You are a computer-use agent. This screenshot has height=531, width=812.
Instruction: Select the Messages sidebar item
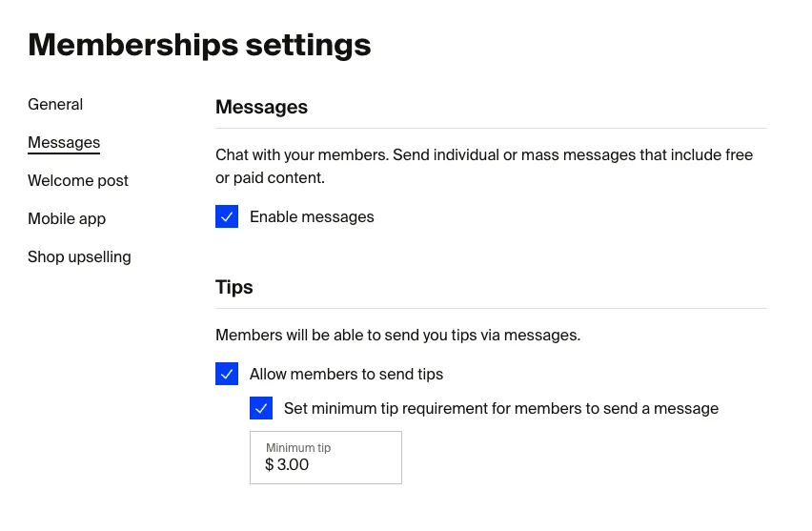point(64,143)
